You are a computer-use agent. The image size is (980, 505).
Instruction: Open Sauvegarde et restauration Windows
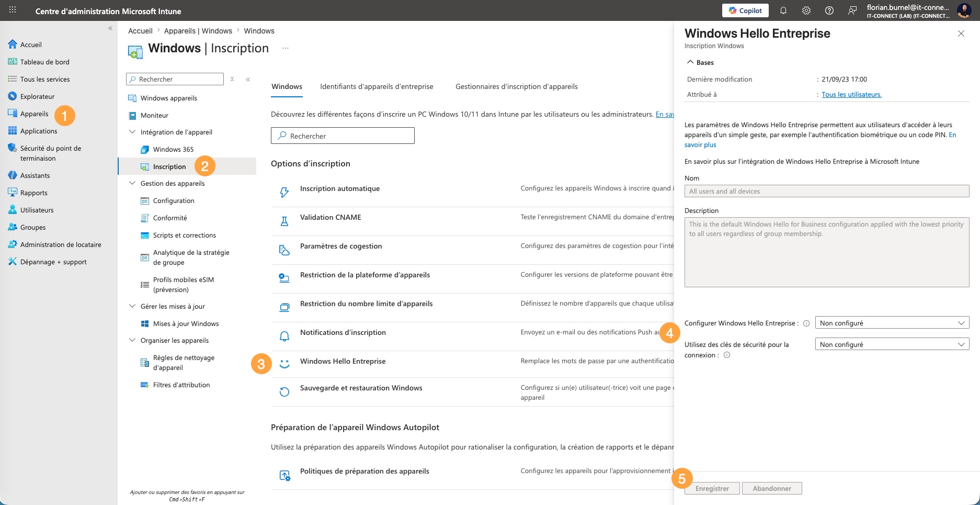tap(361, 388)
